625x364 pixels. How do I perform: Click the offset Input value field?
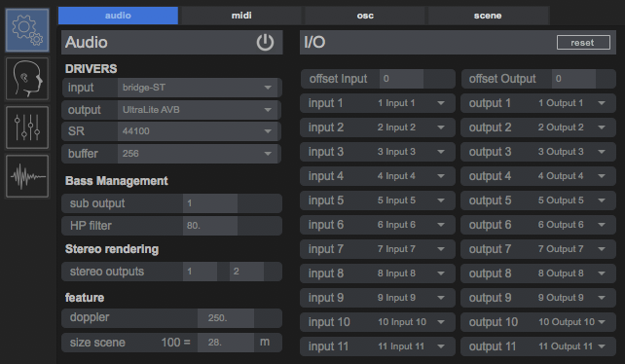(x=401, y=79)
